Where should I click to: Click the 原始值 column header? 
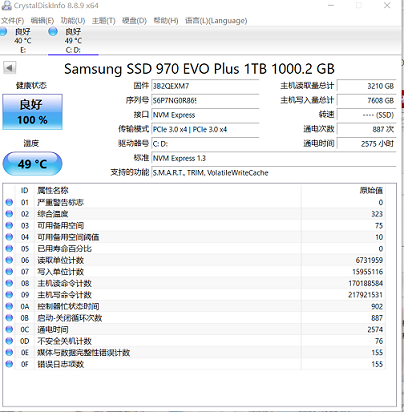(x=343, y=190)
